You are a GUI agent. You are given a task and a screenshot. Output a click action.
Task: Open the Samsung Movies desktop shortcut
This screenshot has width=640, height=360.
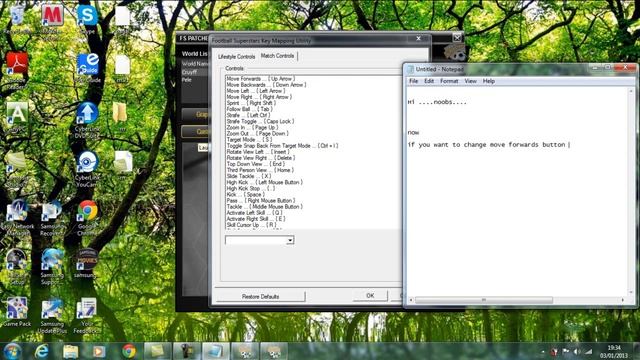coord(86,263)
